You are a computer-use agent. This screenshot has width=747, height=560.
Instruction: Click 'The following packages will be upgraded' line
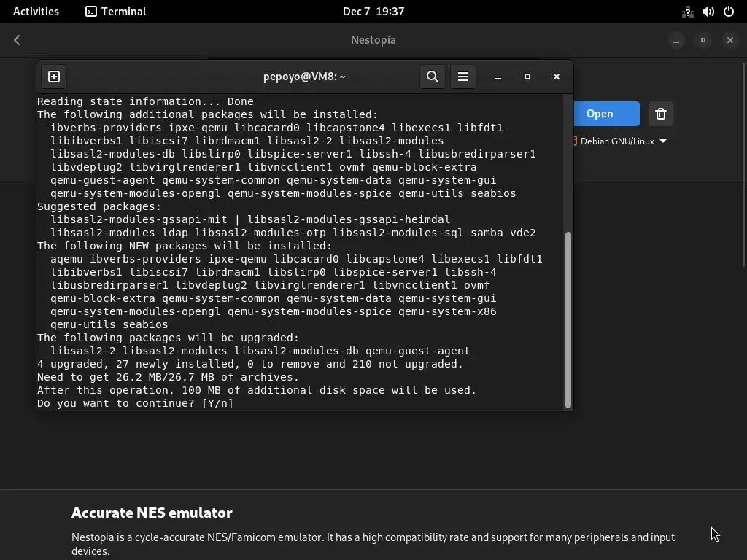point(169,338)
